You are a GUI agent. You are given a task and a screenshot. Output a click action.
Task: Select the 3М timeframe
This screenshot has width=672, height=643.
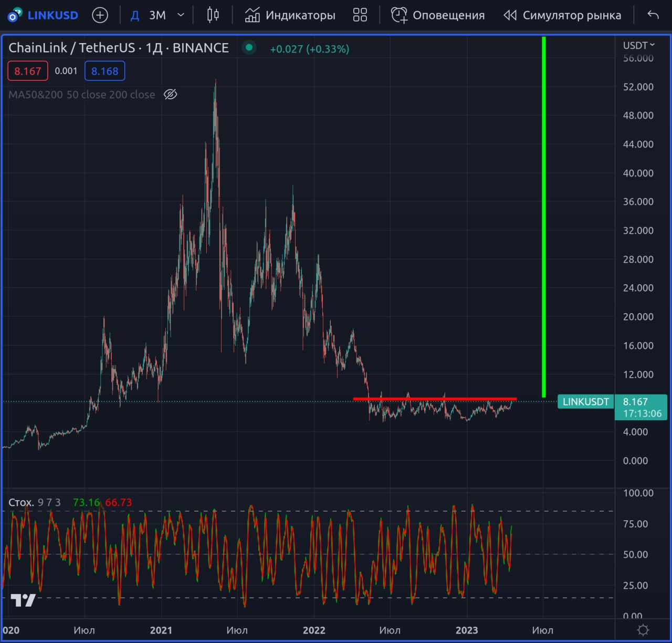pyautogui.click(x=157, y=15)
